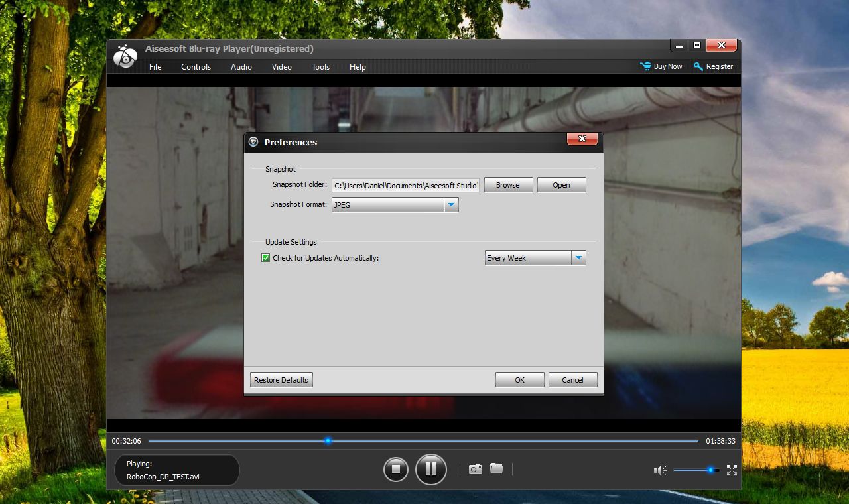Click the elapsed time 00:32:06
The image size is (849, 504).
pyautogui.click(x=127, y=441)
